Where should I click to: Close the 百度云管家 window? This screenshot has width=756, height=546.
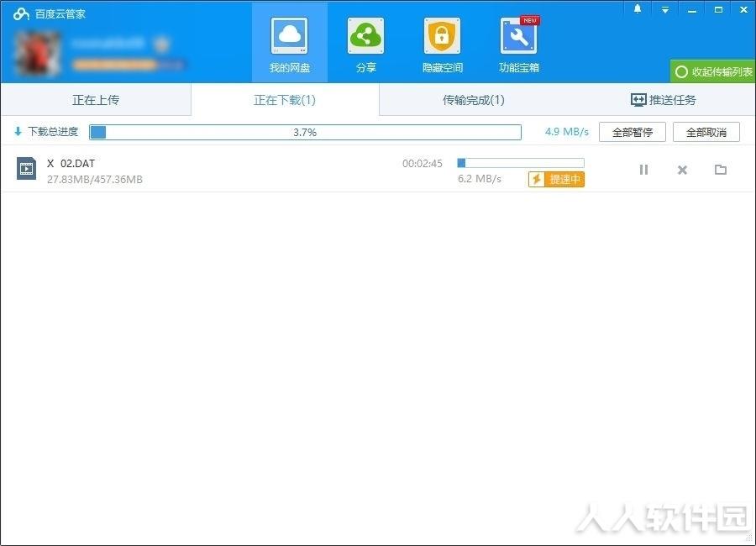click(744, 9)
